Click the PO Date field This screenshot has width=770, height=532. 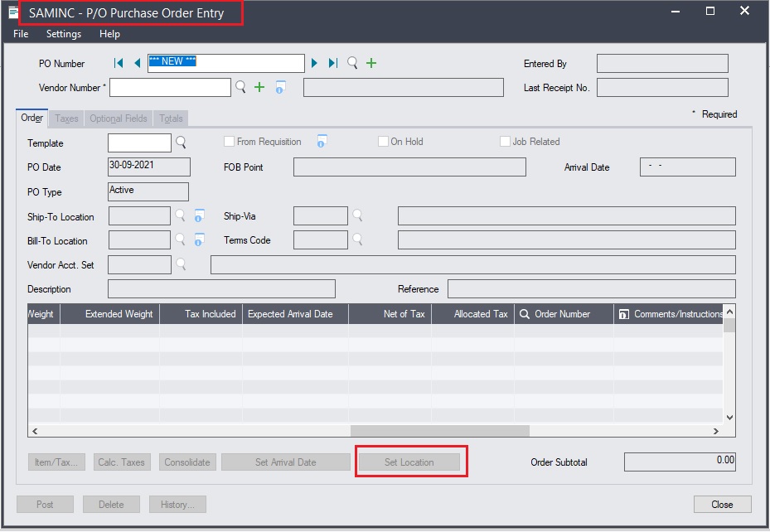149,167
